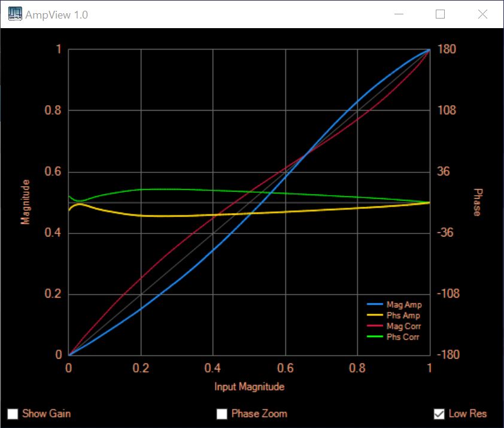Click the AmpView app icon in title bar

tap(15, 14)
